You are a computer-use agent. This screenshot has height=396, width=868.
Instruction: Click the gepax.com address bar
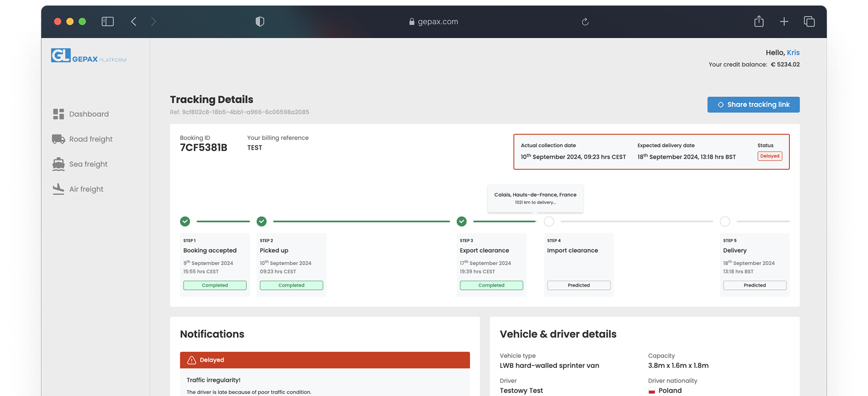(434, 22)
